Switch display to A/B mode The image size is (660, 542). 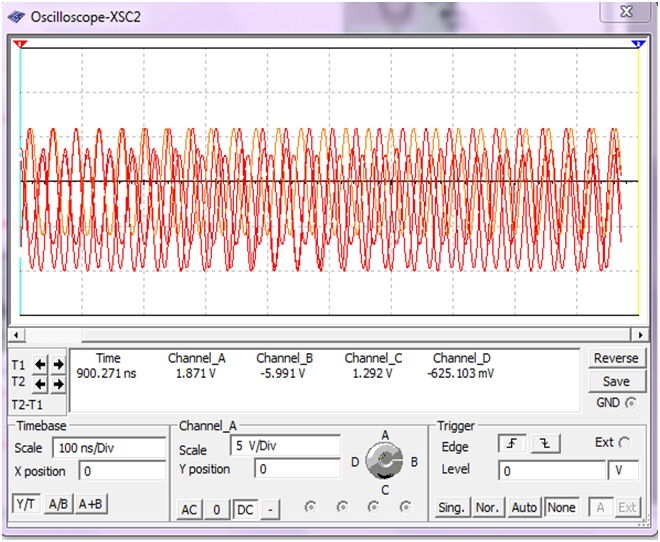[59, 505]
